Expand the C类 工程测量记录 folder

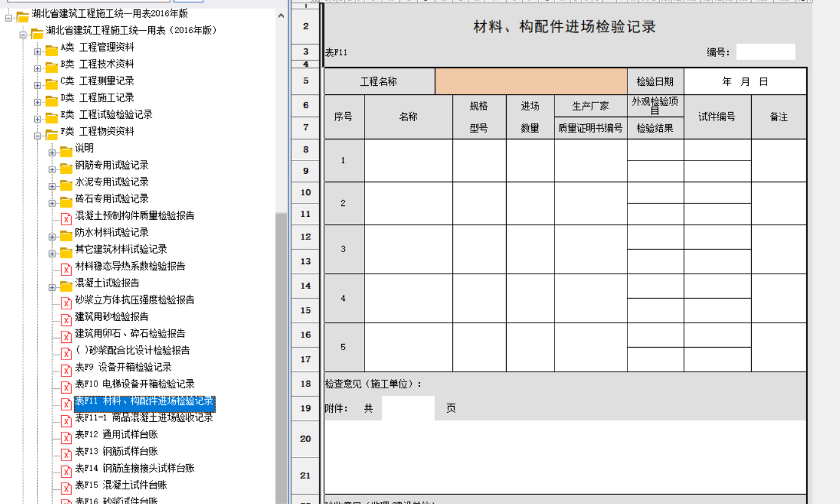37,85
